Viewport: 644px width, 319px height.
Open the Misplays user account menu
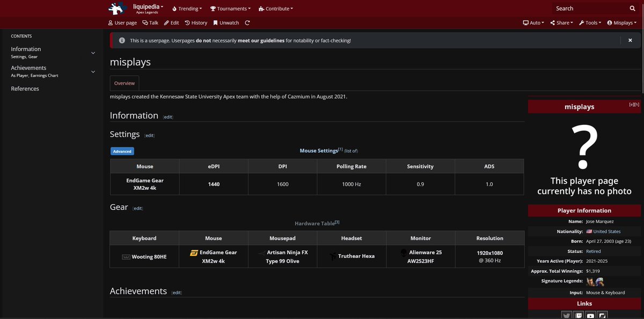coord(622,23)
